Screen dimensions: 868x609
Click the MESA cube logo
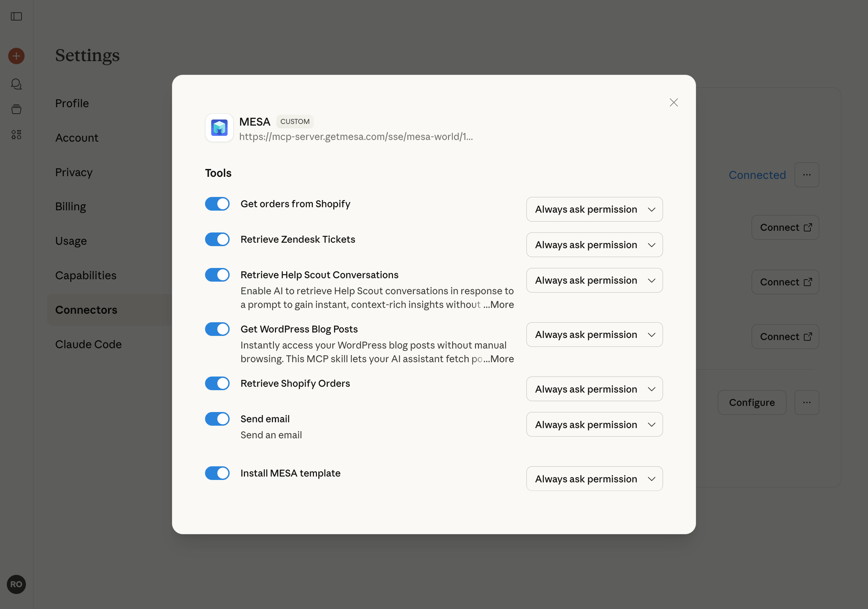[219, 128]
